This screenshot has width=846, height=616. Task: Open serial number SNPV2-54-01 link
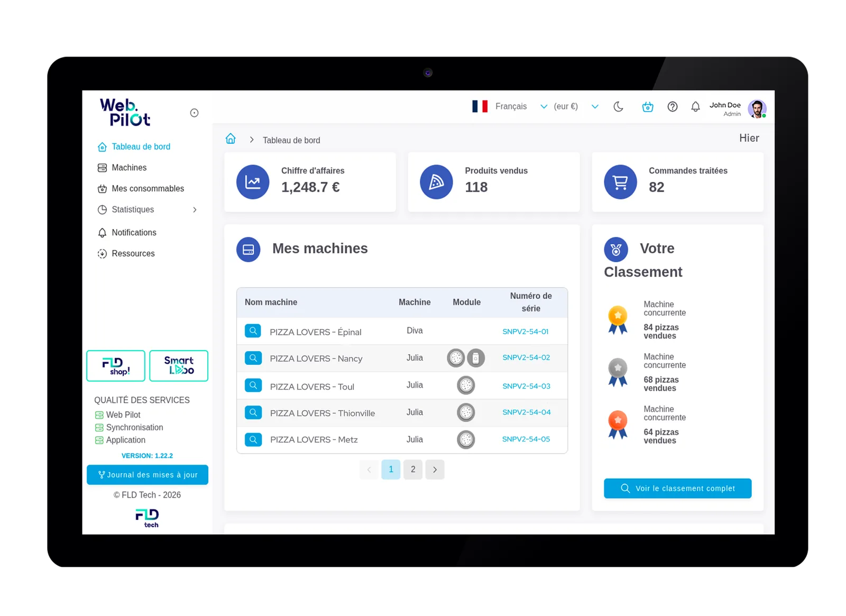pos(525,332)
